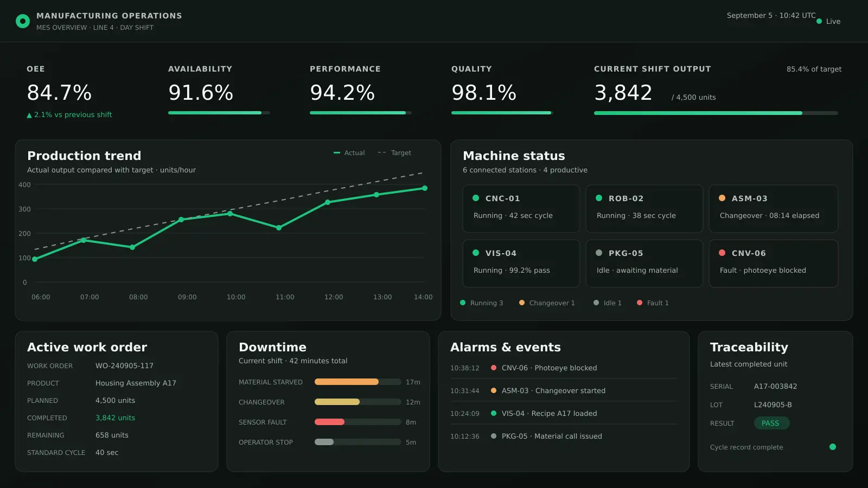Viewport: 868px width, 488px height.
Task: Click the PASS result badge
Action: pos(771,423)
